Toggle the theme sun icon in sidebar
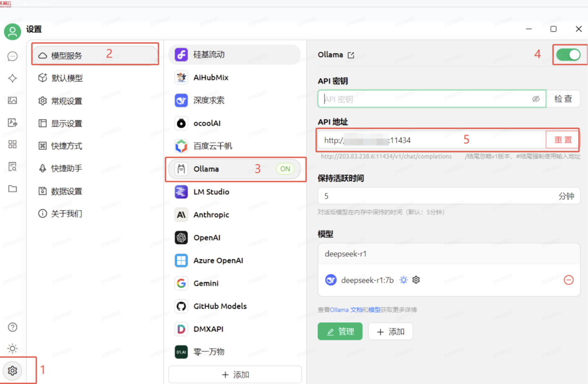The height and width of the screenshot is (384, 588). [x=13, y=348]
